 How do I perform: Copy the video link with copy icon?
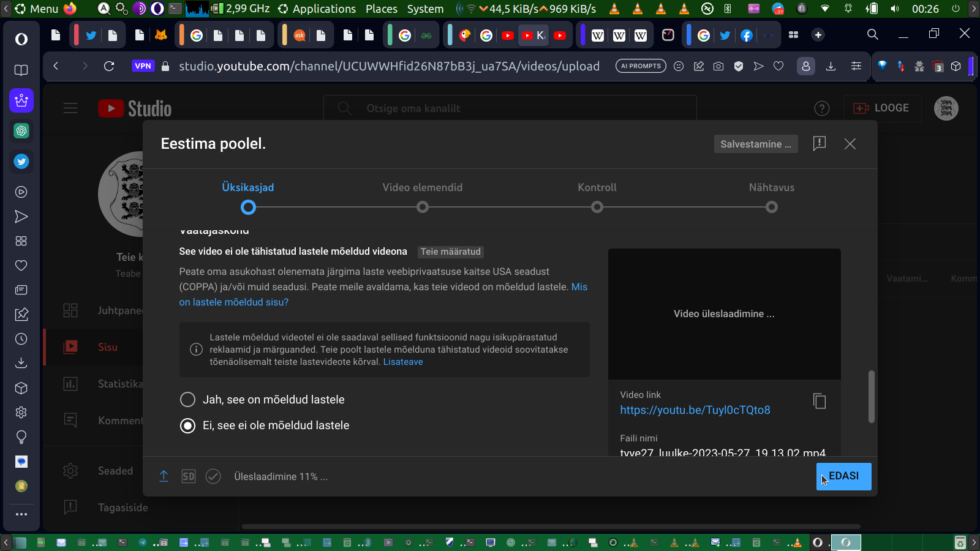[x=820, y=402]
